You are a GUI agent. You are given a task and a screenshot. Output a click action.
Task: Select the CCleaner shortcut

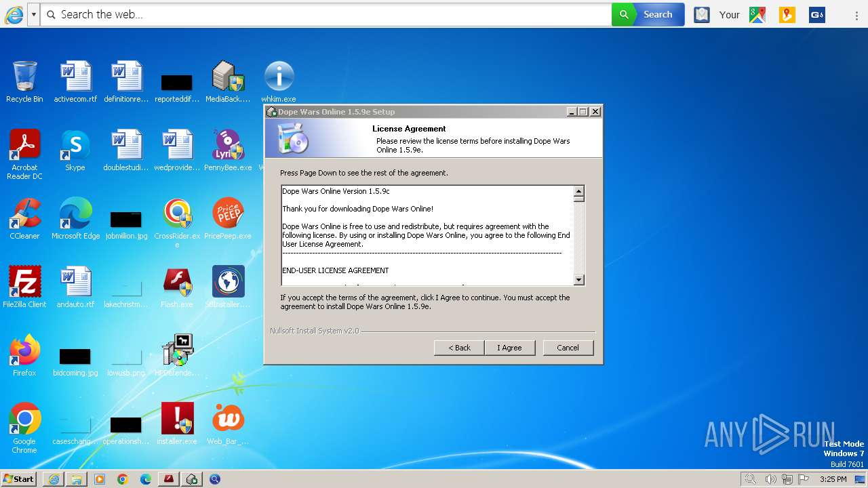click(x=24, y=219)
